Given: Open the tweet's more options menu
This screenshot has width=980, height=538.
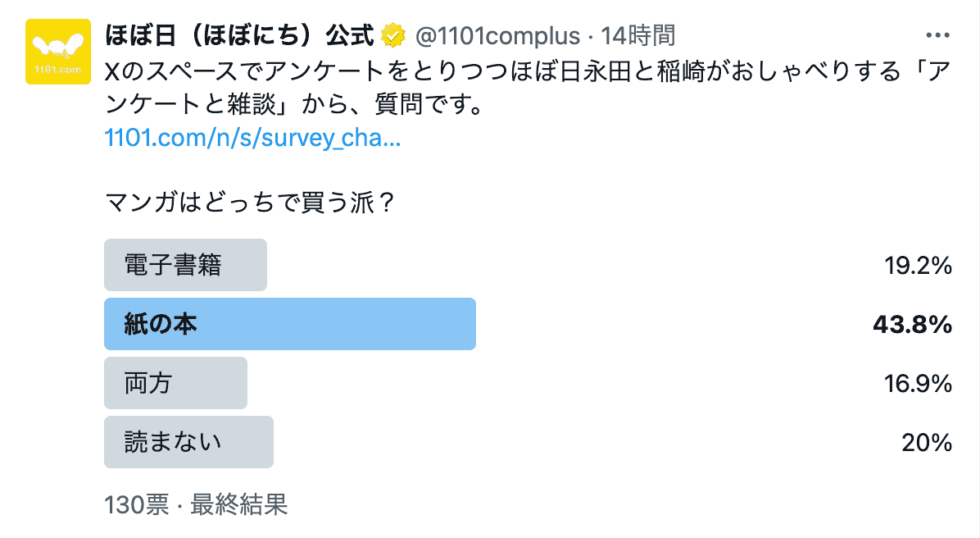Looking at the screenshot, I should tap(936, 36).
